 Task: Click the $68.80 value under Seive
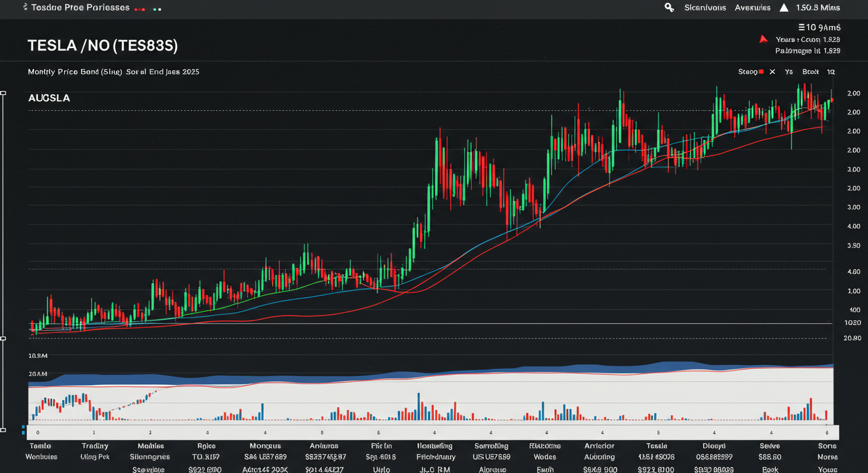pyautogui.click(x=770, y=457)
